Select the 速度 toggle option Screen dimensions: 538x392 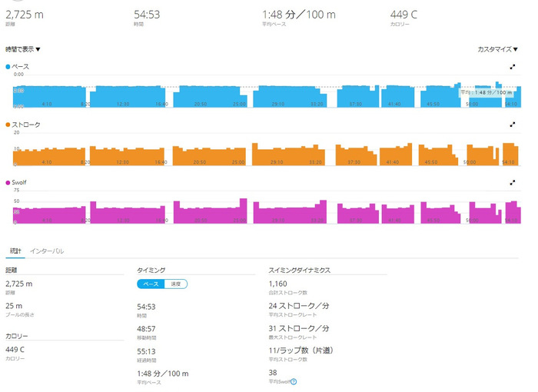click(x=176, y=284)
